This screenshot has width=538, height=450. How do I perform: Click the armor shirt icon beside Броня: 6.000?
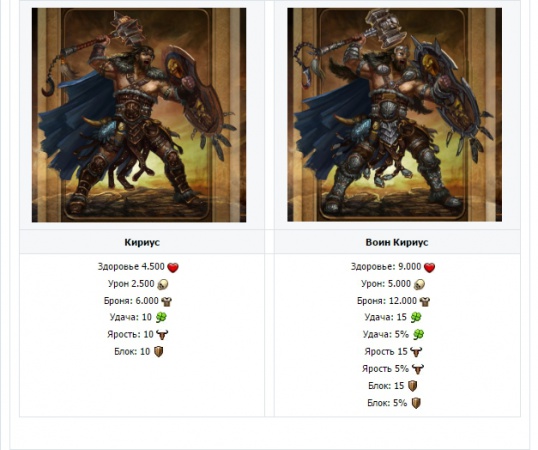[166, 301]
